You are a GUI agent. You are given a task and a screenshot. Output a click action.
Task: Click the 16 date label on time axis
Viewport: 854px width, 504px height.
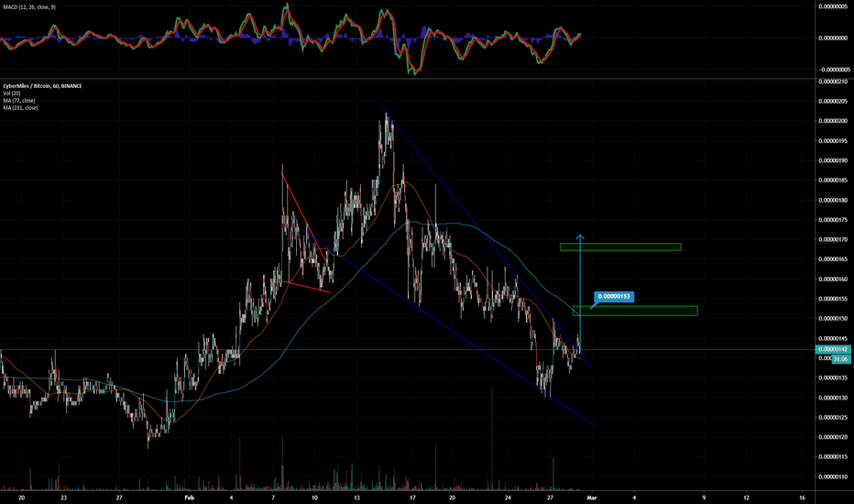(803, 498)
